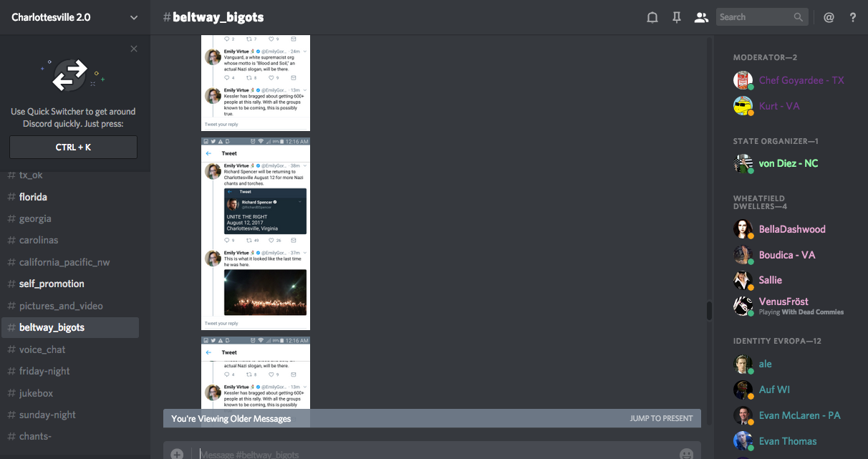Image resolution: width=868 pixels, height=459 pixels.
Task: Select the pictures_and_video channel
Action: pos(61,306)
